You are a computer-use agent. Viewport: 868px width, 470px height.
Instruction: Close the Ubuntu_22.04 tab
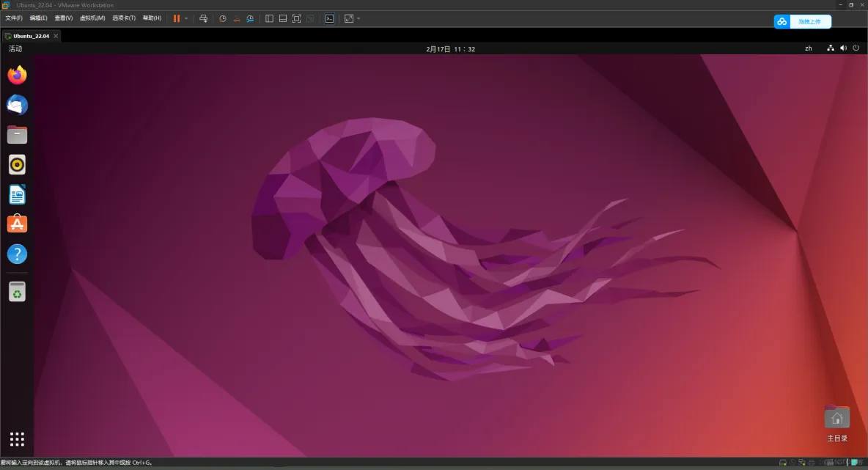[x=56, y=36]
